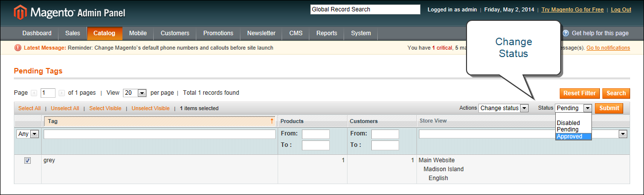This screenshot has height=195, width=644.
Task: Click the help question mark icon
Action: [x=566, y=33]
